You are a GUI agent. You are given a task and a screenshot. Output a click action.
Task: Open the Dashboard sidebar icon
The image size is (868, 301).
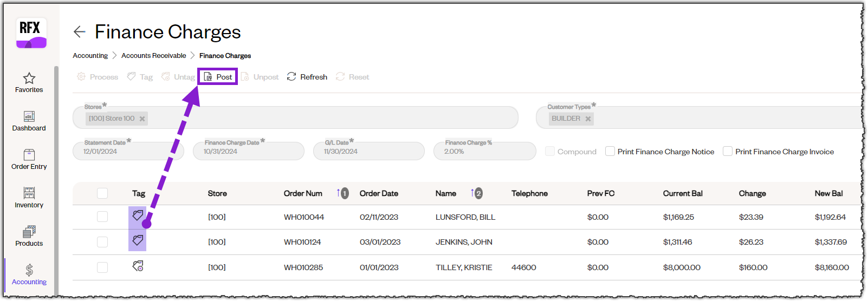pos(29,121)
